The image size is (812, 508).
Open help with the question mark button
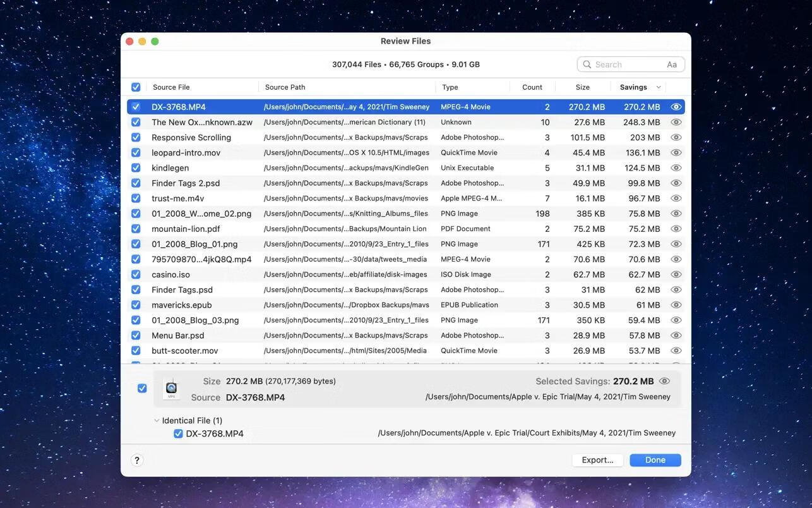pyautogui.click(x=137, y=461)
